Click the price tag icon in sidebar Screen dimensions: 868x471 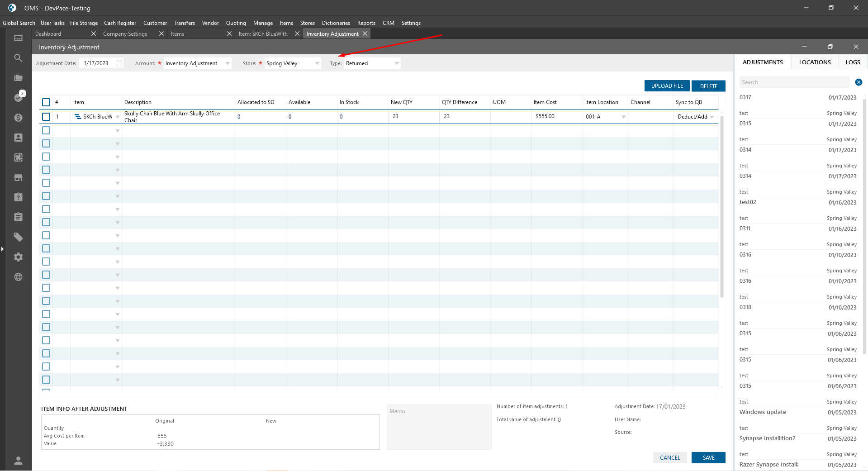coord(18,237)
